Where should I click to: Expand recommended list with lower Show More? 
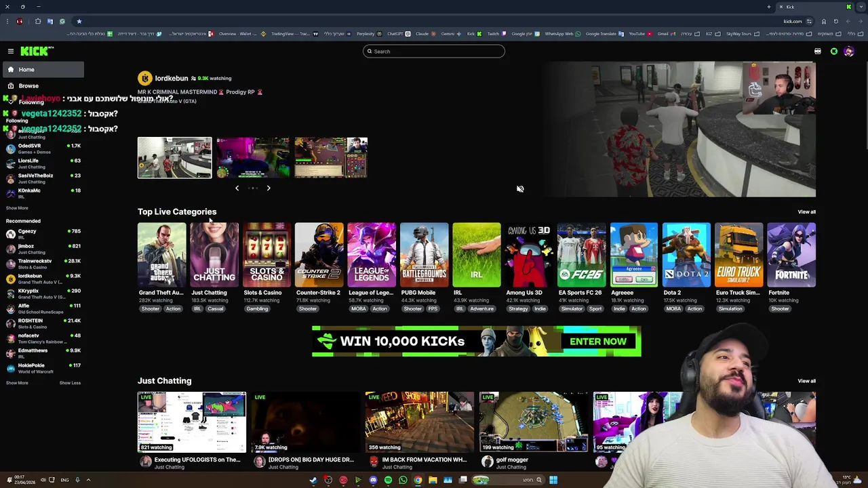pyautogui.click(x=17, y=383)
